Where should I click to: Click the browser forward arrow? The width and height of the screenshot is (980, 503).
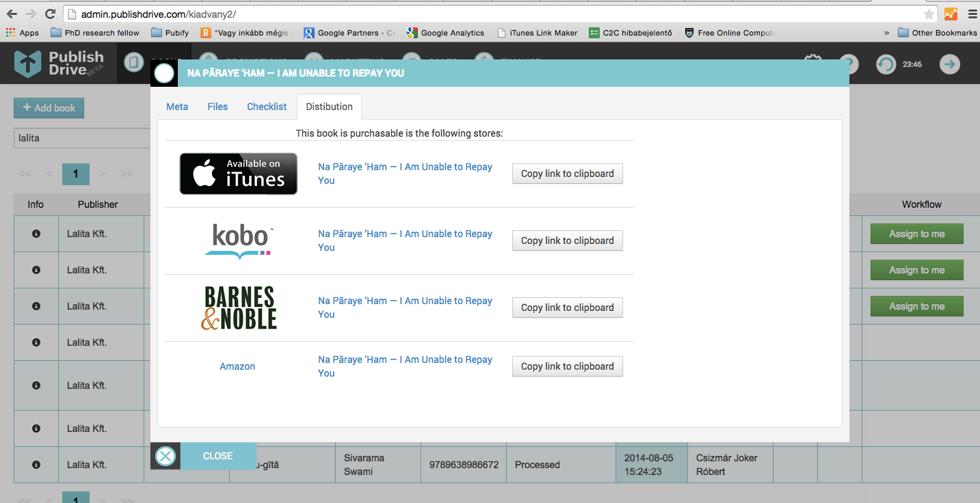tap(31, 14)
